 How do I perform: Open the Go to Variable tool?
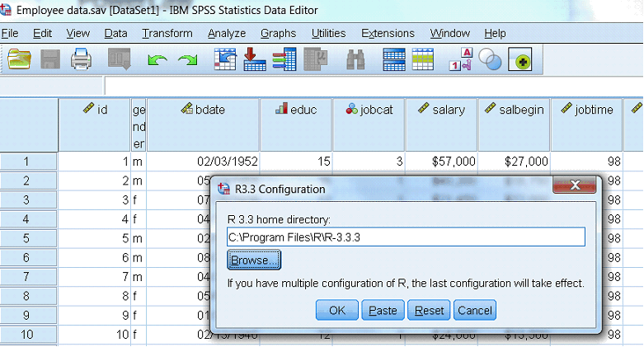[x=255, y=59]
